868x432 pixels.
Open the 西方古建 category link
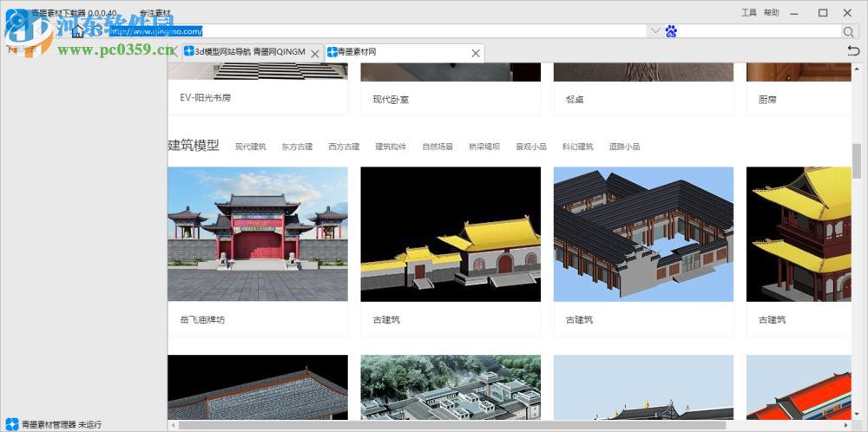point(344,147)
